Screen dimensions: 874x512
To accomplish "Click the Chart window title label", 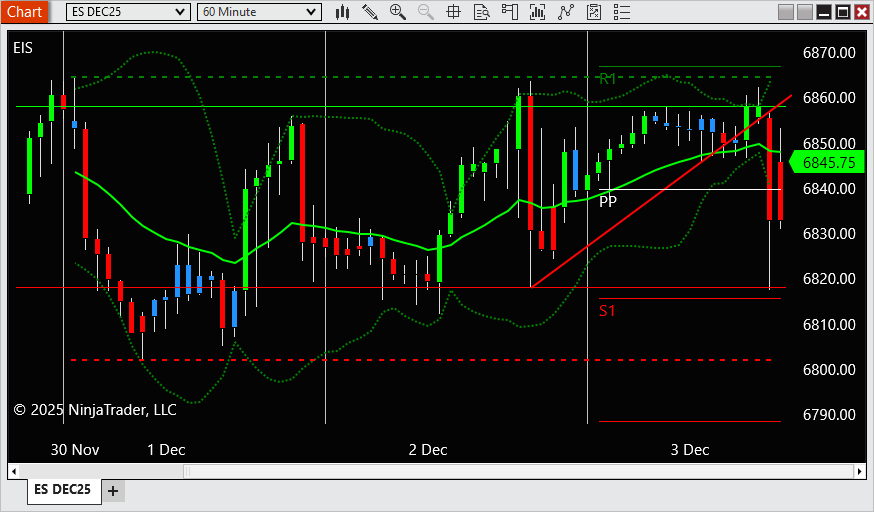I will coord(25,12).
